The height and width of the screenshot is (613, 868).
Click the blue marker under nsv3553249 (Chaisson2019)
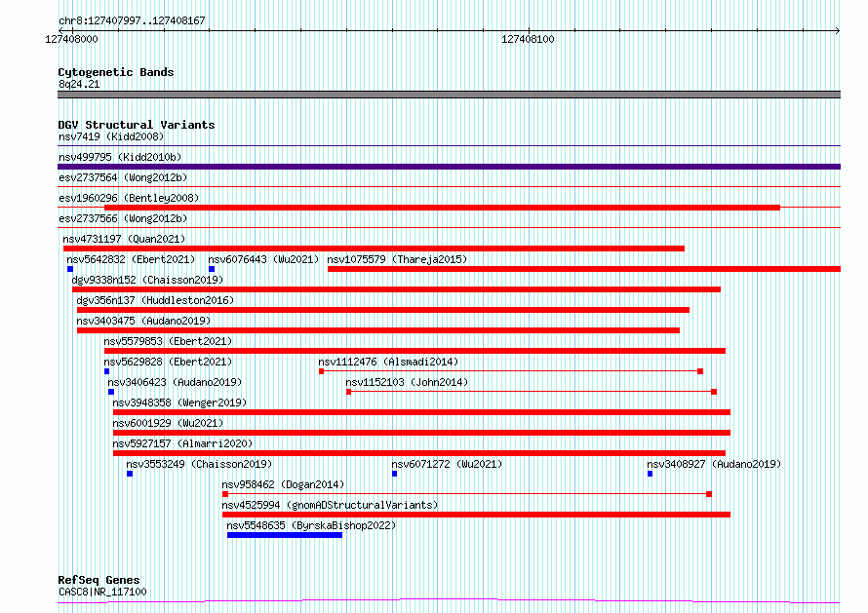pyautogui.click(x=130, y=474)
